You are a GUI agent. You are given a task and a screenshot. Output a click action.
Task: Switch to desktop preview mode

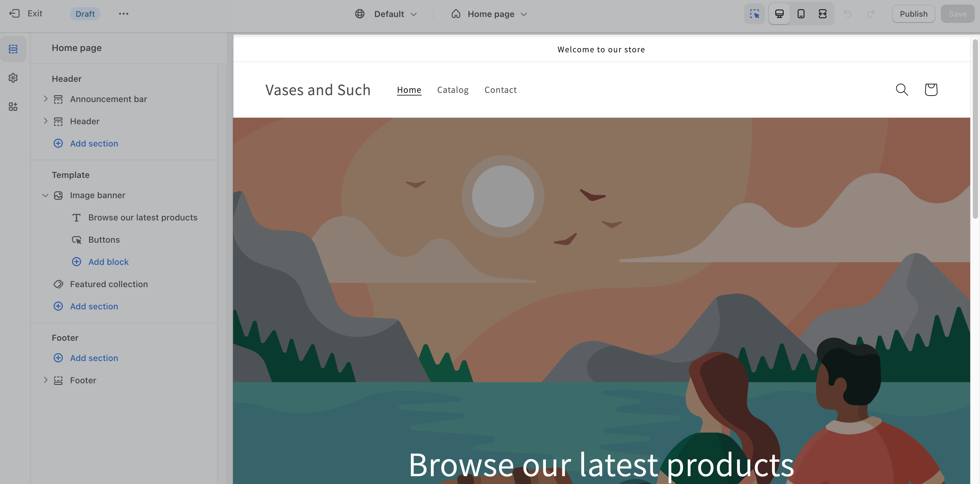[779, 14]
